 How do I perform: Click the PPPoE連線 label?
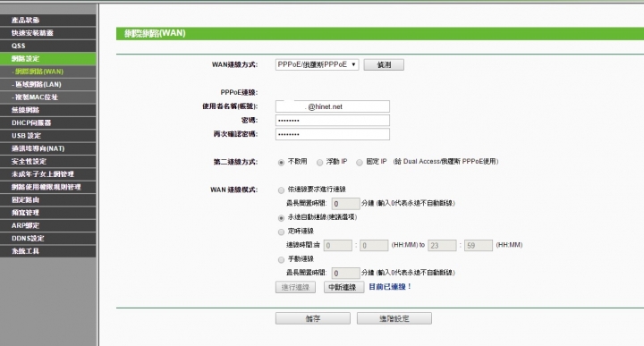(239, 92)
